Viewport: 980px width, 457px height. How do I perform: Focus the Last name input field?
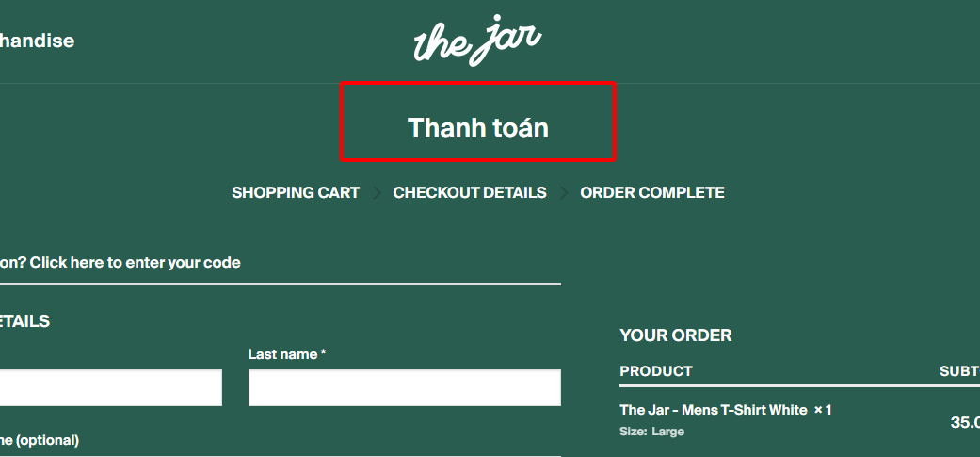[405, 387]
